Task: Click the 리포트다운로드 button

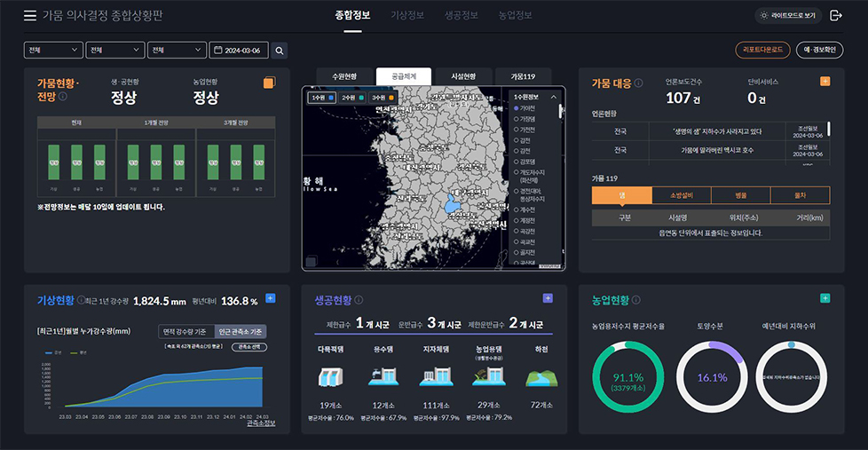Action: coord(762,50)
